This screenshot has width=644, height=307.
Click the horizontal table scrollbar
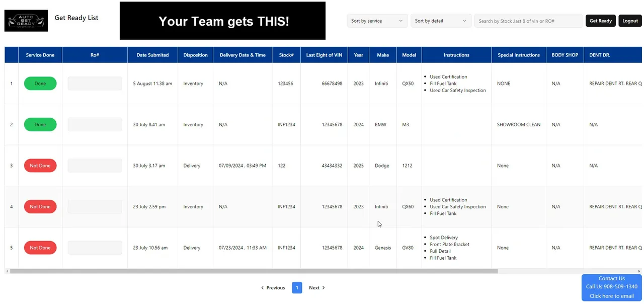coord(254,271)
